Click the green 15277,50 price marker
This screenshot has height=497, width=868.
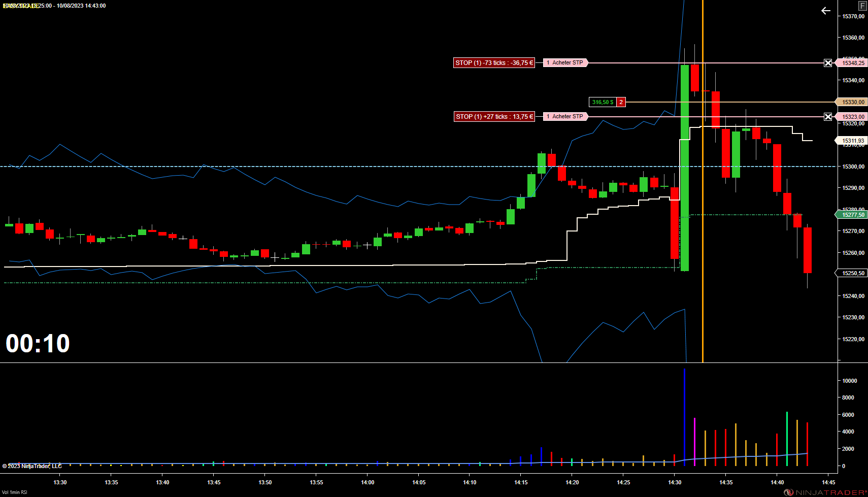point(852,215)
